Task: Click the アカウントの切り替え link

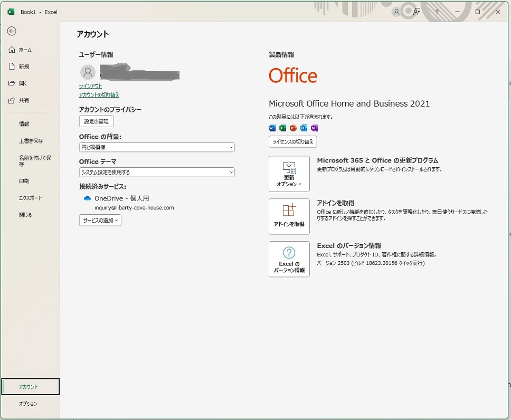Action: [99, 95]
